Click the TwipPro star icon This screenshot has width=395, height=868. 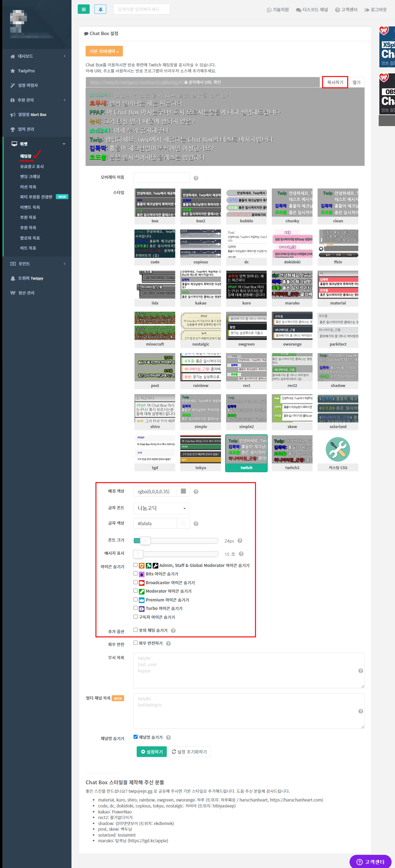click(13, 71)
